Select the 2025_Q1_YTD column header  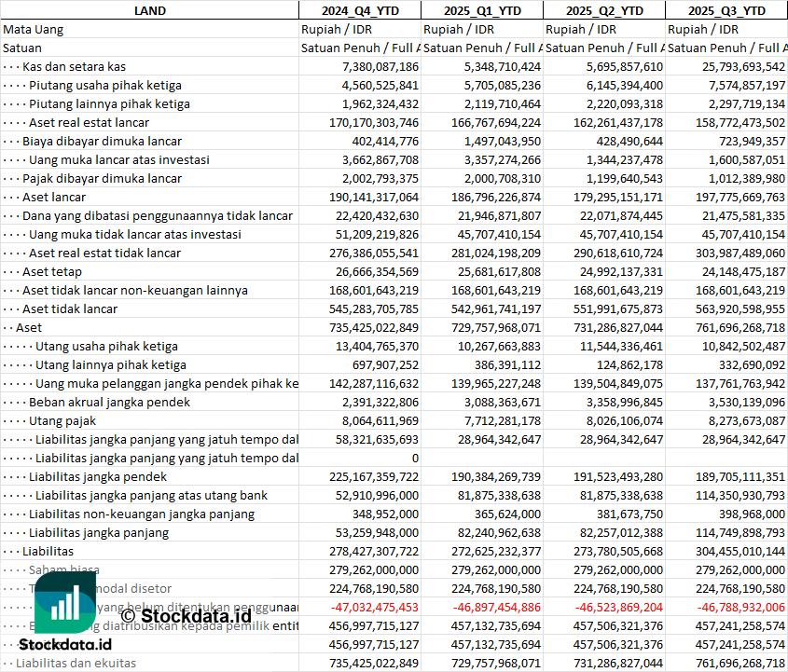(481, 10)
